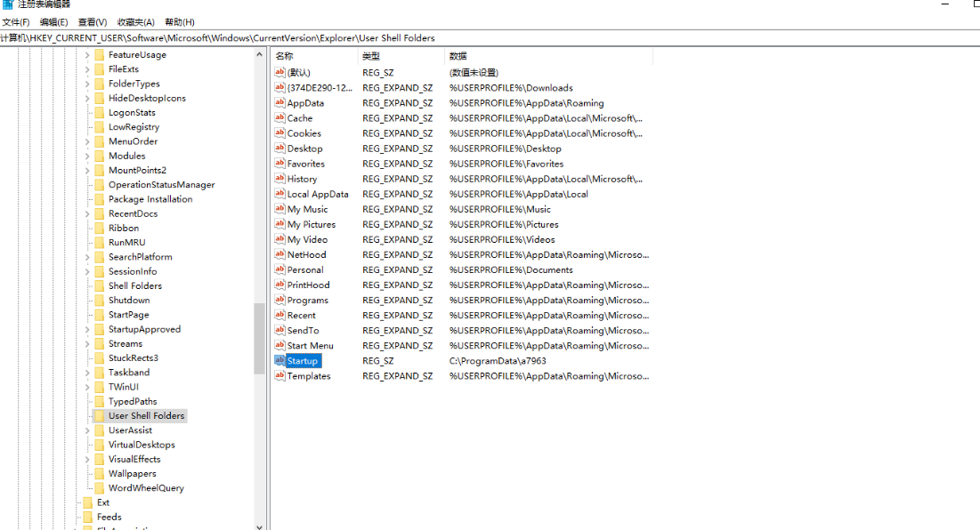Click the folder icon of RunMRU key
This screenshot has width=980, height=530.
tap(100, 242)
